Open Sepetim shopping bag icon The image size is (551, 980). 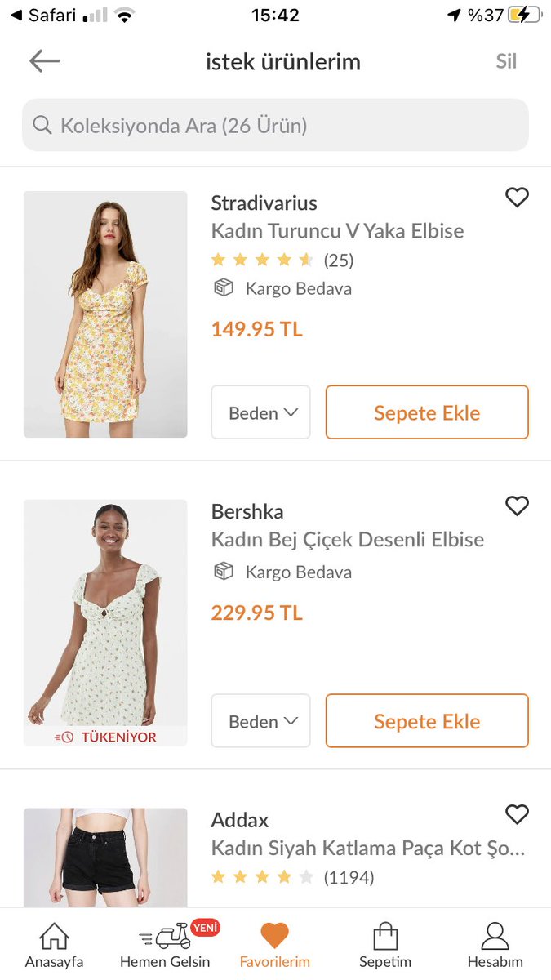pos(385,936)
